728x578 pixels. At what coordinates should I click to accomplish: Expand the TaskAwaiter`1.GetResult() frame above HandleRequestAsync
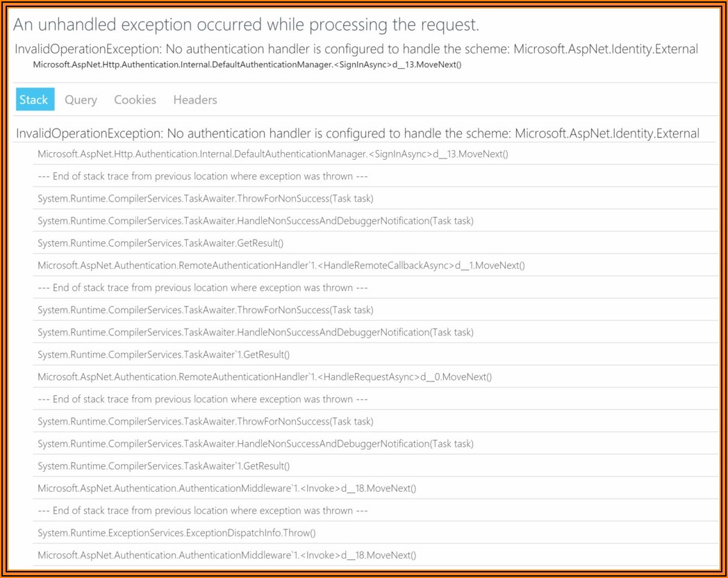click(x=163, y=355)
